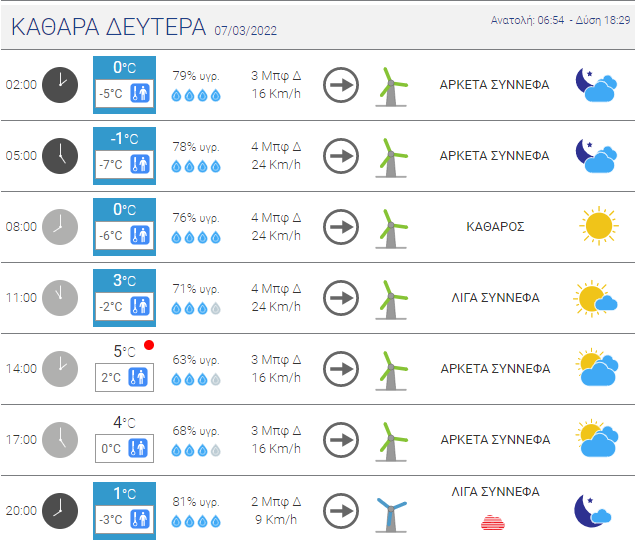Screen dimensions: 637x543
Task: Click the 07/03/2022 date label
Action: click(x=246, y=31)
